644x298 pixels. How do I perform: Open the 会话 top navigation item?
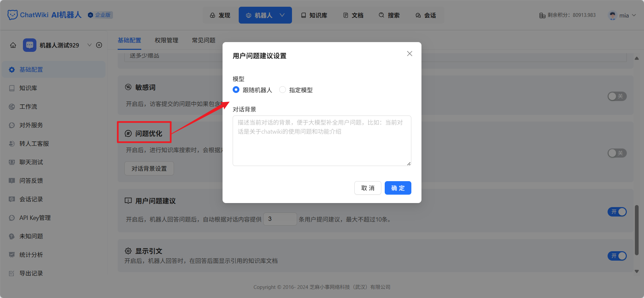[426, 15]
